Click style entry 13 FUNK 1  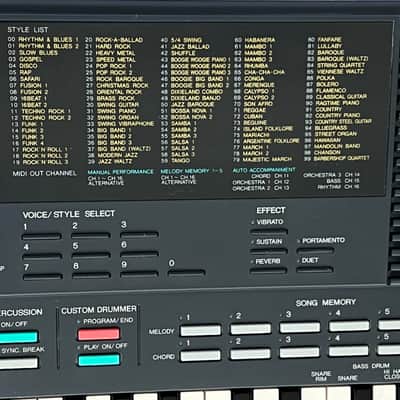pos(27,124)
